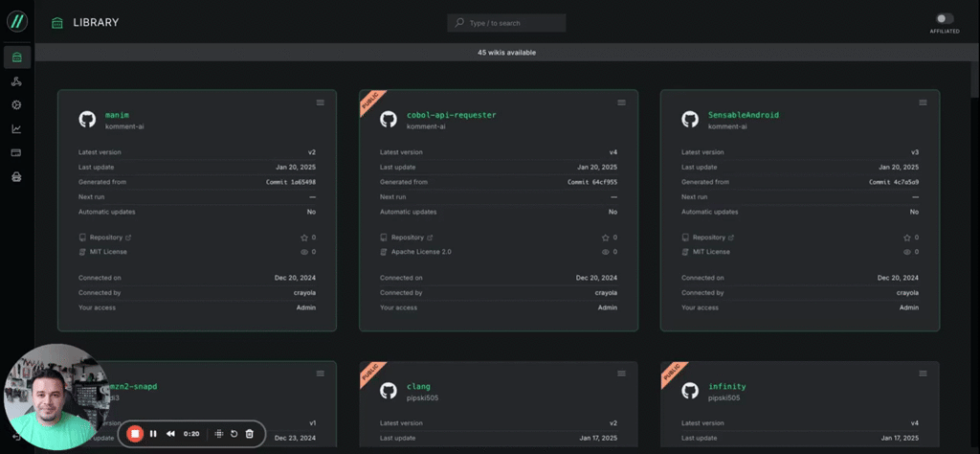Image resolution: width=980 pixels, height=454 pixels.
Task: Open the settings gear sidebar icon
Action: pos(17,105)
